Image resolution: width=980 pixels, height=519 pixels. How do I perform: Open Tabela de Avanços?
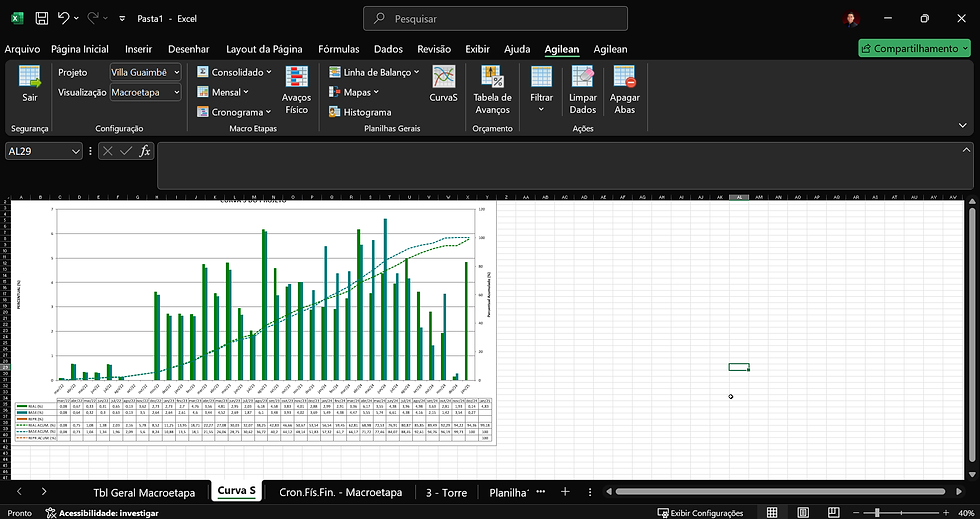pos(492,90)
